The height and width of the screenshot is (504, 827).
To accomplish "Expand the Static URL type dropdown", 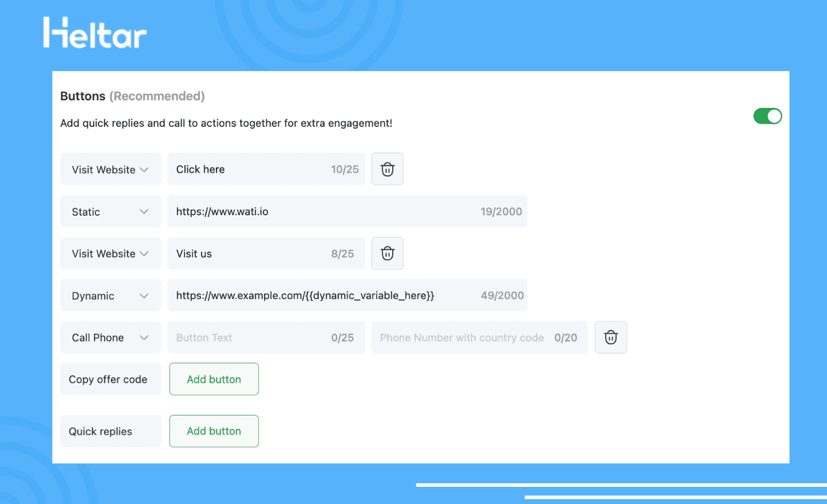I will 110,212.
